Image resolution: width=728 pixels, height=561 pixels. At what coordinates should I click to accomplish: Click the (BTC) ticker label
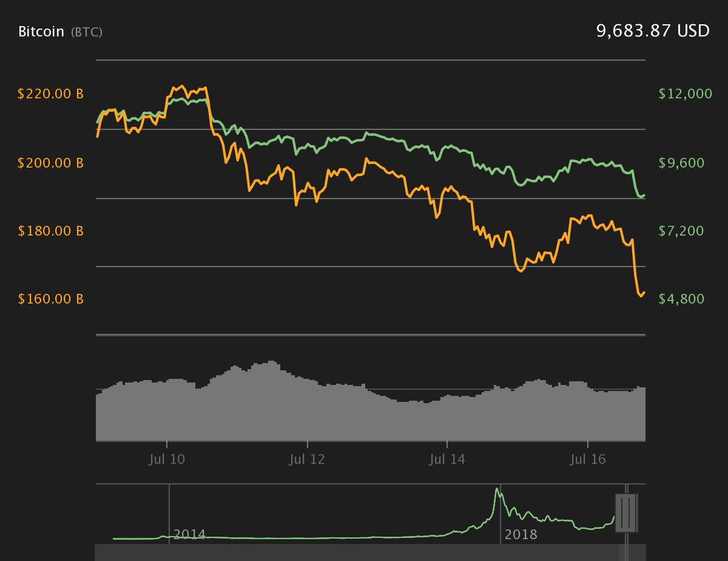[87, 32]
